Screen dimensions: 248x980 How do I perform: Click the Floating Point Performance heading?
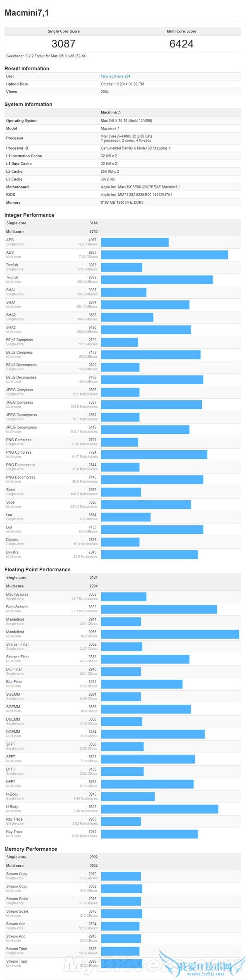(37, 569)
